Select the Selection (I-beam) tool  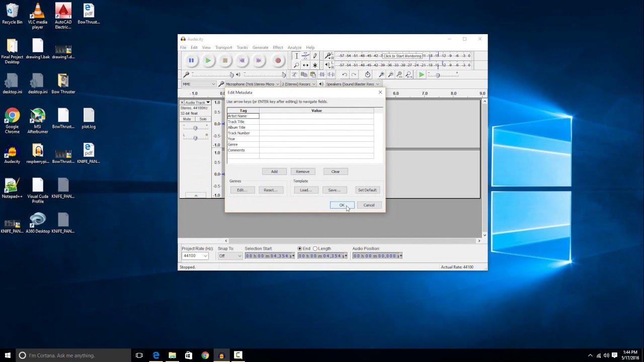[296, 56]
